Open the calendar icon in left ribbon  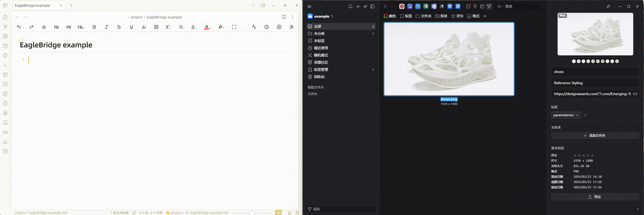(x=5, y=46)
